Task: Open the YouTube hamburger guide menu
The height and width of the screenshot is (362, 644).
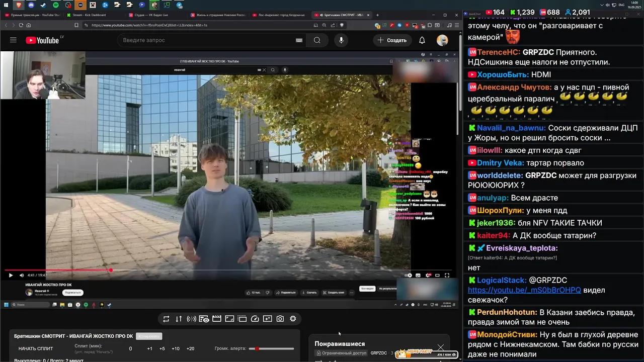Action: [x=13, y=40]
